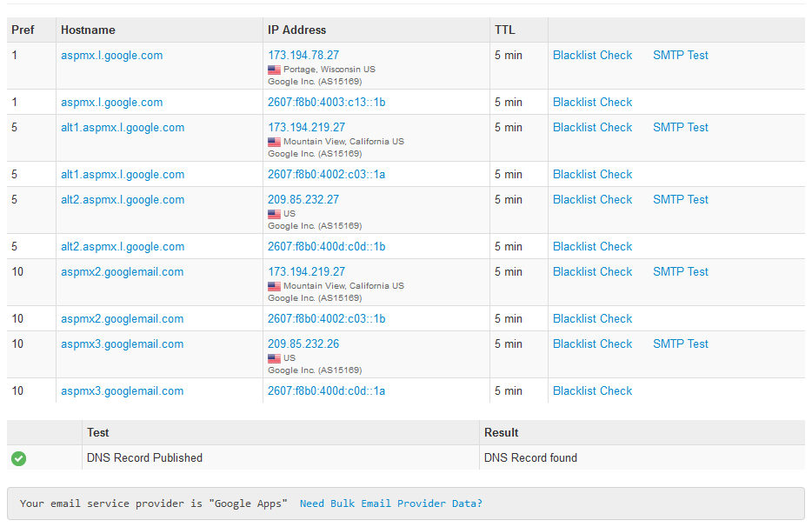
Task: Click IP address 2607:f8b0:4002:c03::1a
Action: [326, 175]
